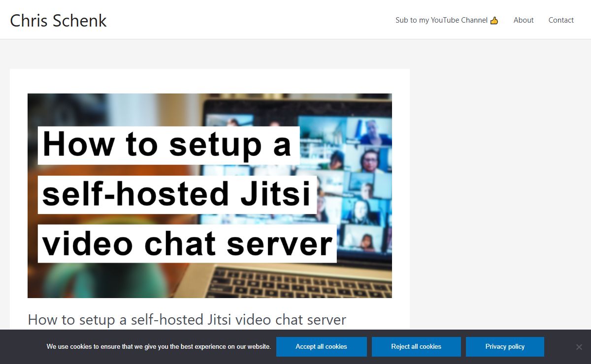Open the Privacy policy button

[x=505, y=347]
